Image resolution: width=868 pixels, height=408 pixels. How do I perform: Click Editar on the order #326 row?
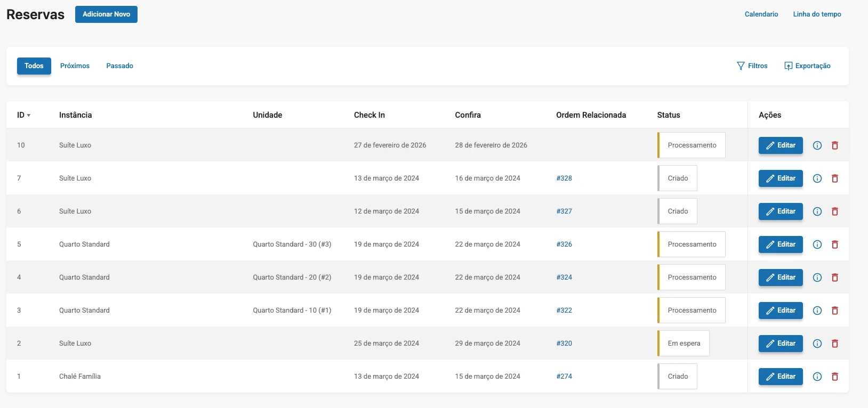coord(781,244)
